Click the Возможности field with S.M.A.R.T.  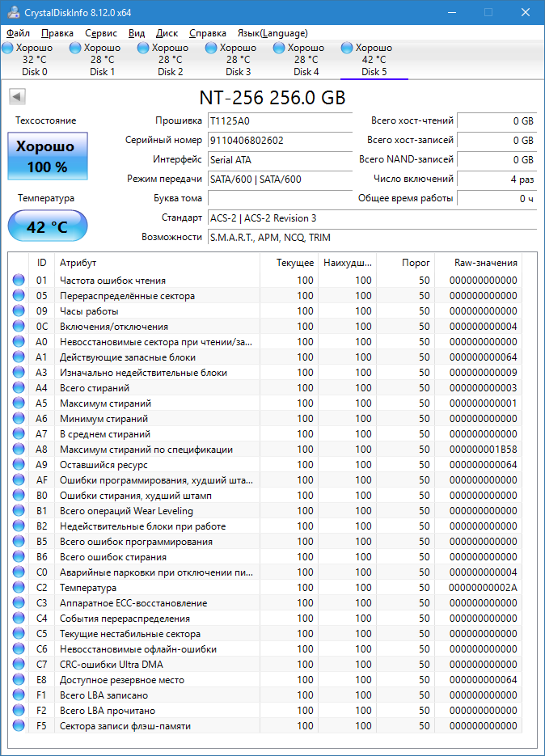pos(372,237)
